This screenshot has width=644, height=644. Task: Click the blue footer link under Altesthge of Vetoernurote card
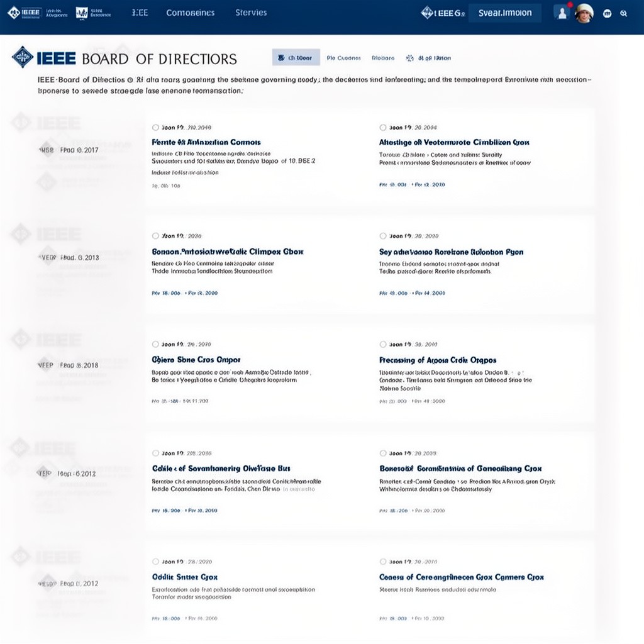pyautogui.click(x=412, y=184)
